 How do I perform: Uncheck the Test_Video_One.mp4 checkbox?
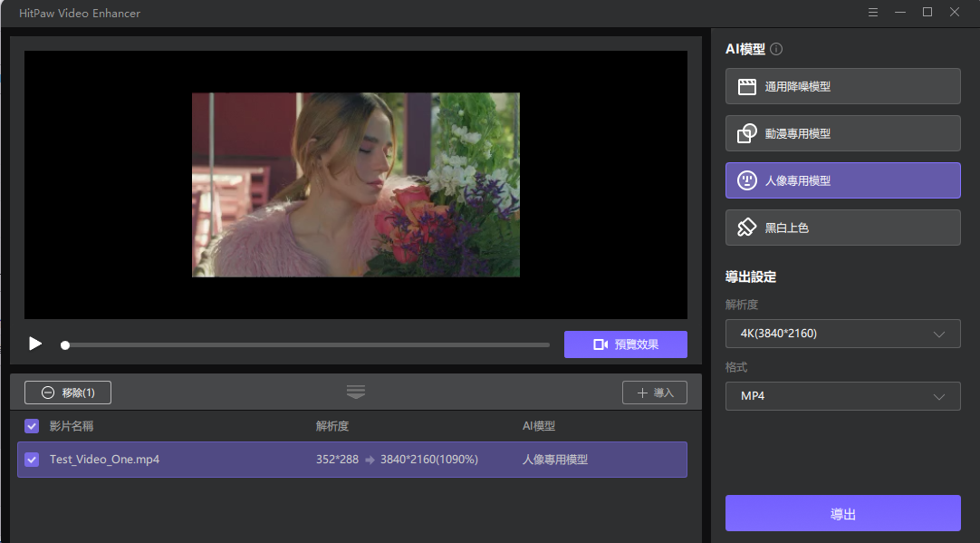[x=32, y=460]
